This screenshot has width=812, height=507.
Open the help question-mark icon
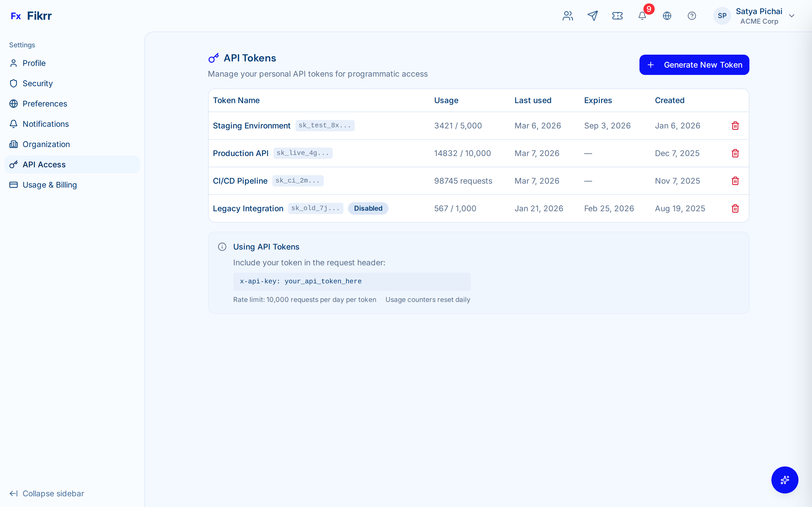[692, 16]
